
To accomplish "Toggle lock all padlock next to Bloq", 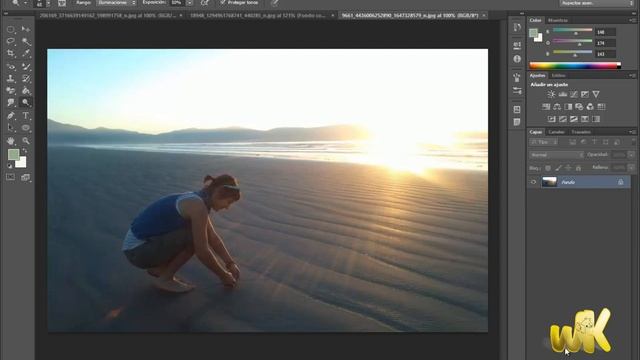I will coord(578,168).
